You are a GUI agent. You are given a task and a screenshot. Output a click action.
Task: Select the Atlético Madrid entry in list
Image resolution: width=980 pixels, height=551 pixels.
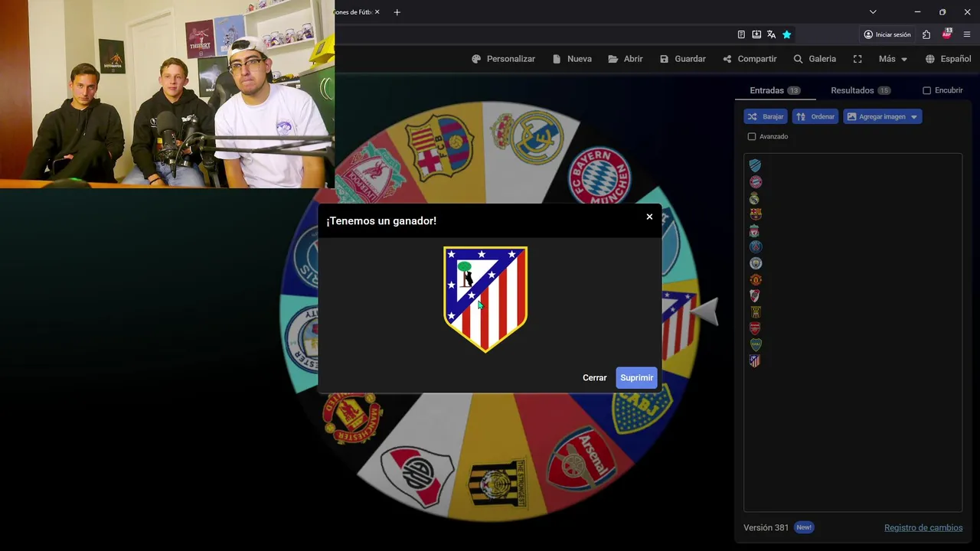(755, 361)
